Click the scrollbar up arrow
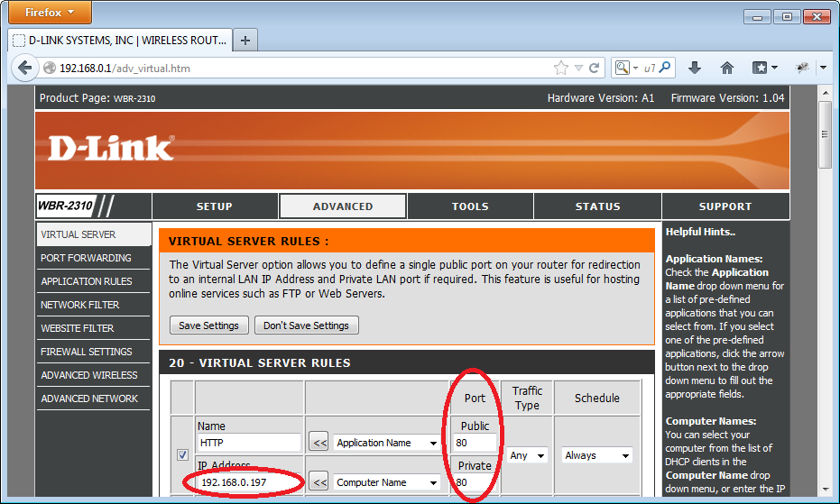The height and width of the screenshot is (504, 840). click(x=825, y=93)
